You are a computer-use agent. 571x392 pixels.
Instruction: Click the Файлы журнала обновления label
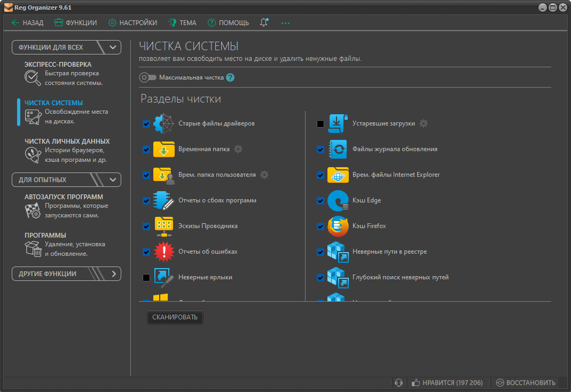click(x=395, y=149)
